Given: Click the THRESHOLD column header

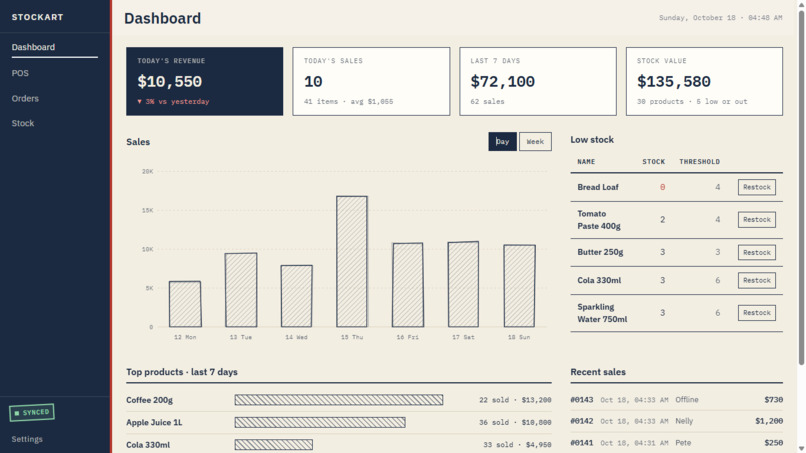Looking at the screenshot, I should click(x=700, y=162).
